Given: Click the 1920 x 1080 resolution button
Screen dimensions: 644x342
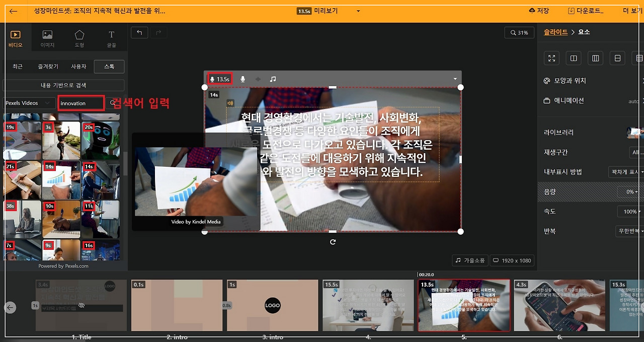Looking at the screenshot, I should click(x=512, y=260).
